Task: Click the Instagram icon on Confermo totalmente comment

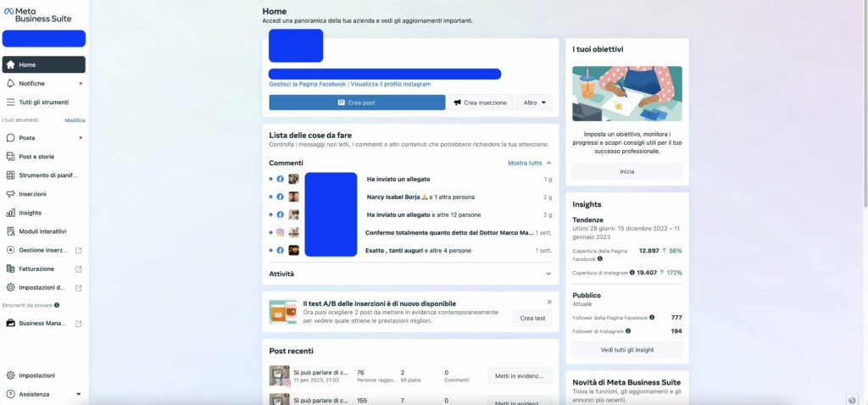Action: [x=280, y=233]
